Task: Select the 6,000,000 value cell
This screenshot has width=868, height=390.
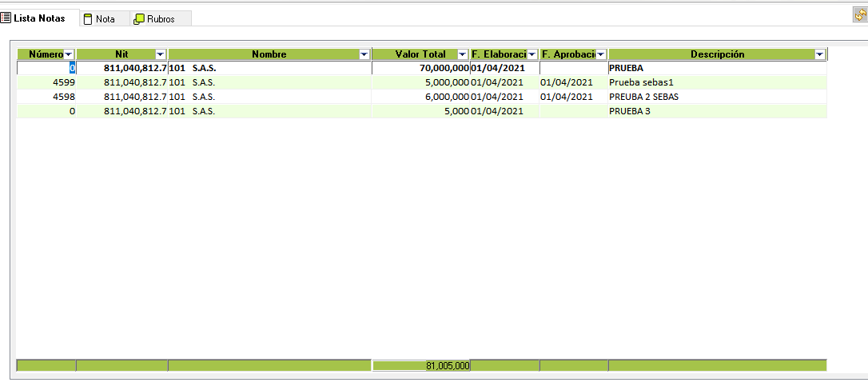Action: tap(420, 97)
